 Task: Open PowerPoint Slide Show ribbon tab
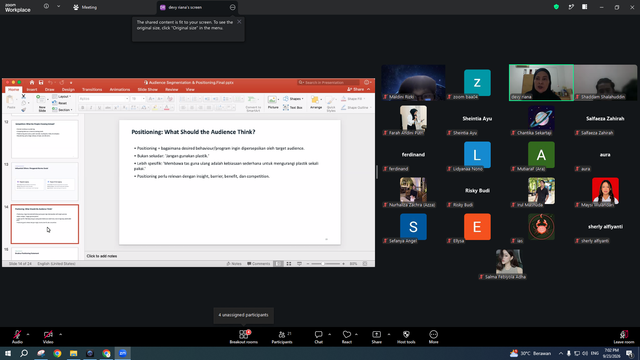point(147,89)
